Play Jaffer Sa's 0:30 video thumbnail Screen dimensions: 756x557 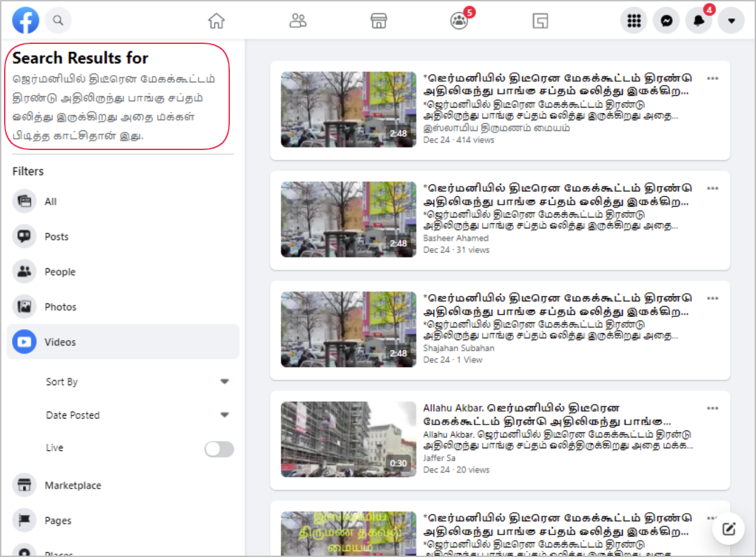348,439
